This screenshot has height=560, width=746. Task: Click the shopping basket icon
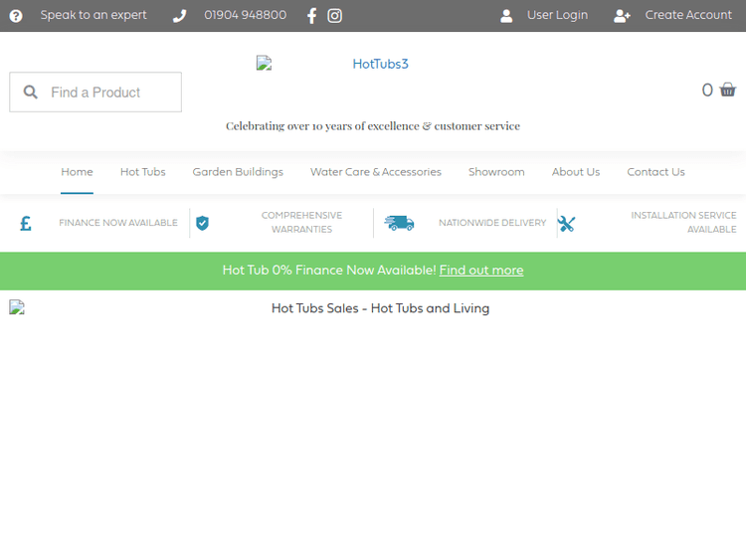click(727, 91)
